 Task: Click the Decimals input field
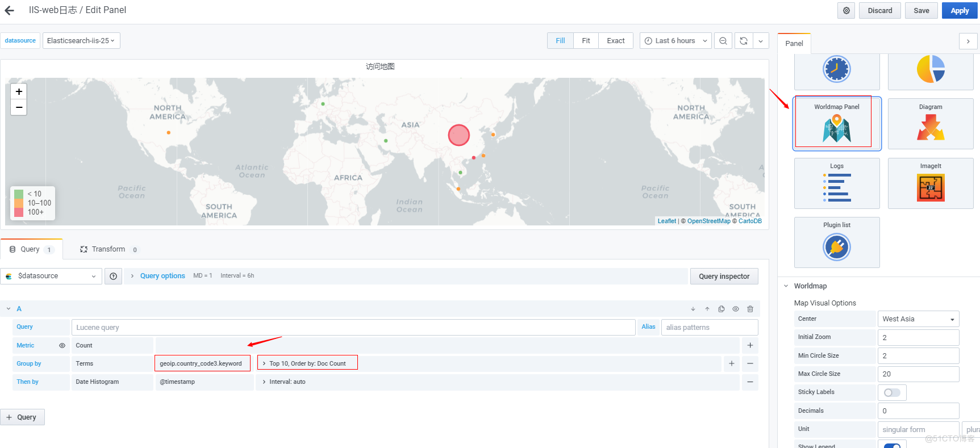918,411
